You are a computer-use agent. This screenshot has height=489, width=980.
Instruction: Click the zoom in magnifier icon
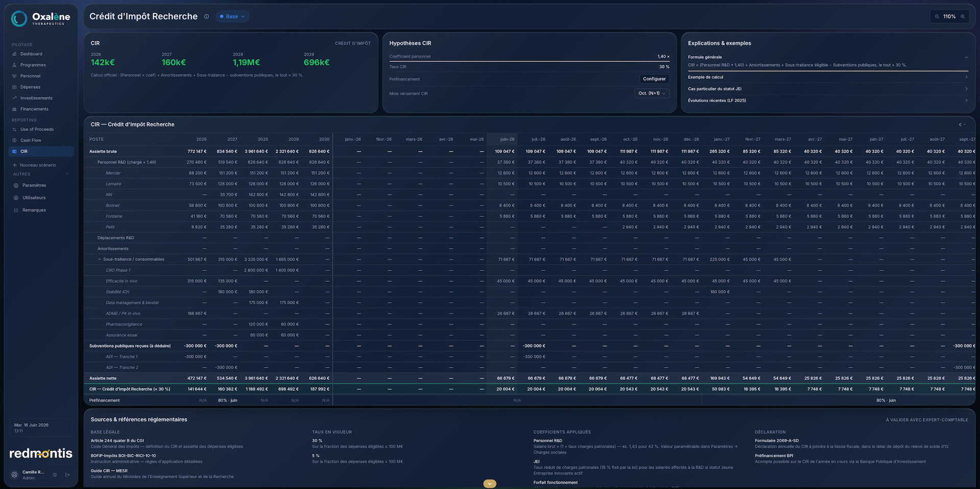[x=963, y=16]
